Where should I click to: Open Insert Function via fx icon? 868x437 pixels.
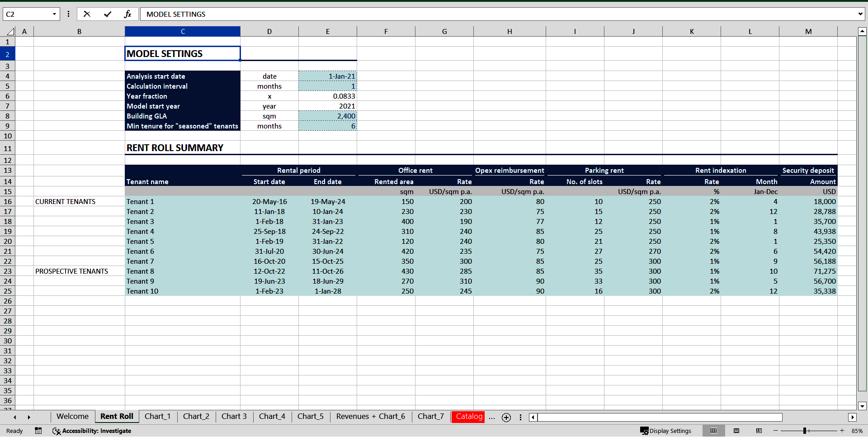coord(128,14)
